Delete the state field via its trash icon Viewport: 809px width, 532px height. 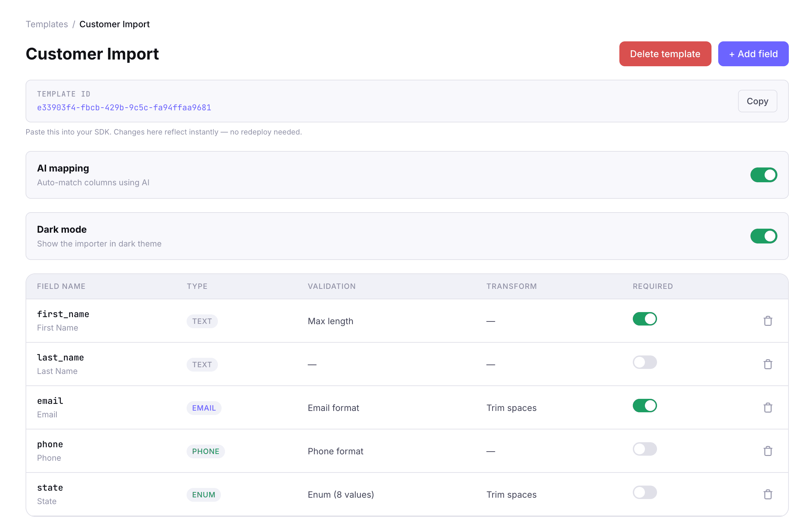pos(768,494)
